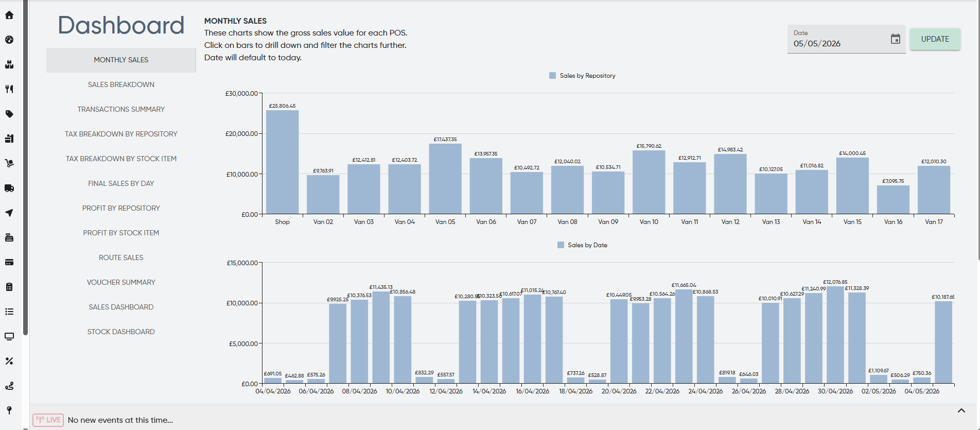Switch to the Sales Dashboard tab
980x430 pixels.
pos(121,307)
